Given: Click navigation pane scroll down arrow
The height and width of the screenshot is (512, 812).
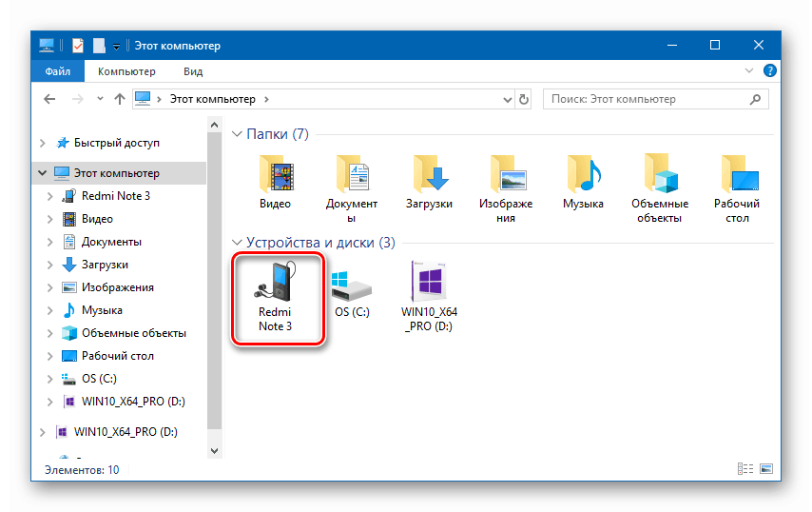Looking at the screenshot, I should [214, 451].
